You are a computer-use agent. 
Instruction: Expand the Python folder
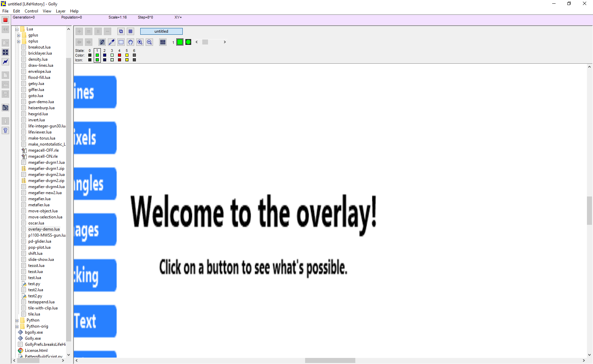(x=17, y=320)
